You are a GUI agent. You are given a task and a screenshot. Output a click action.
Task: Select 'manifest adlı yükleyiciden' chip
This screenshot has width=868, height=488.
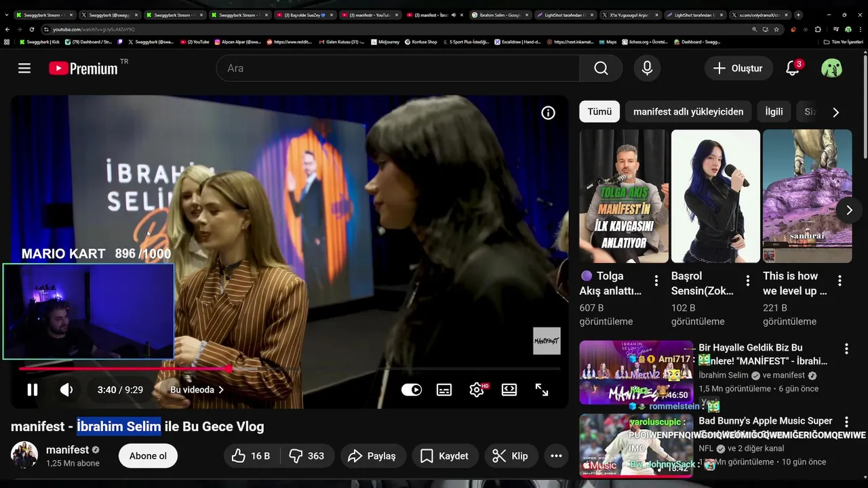(x=688, y=112)
